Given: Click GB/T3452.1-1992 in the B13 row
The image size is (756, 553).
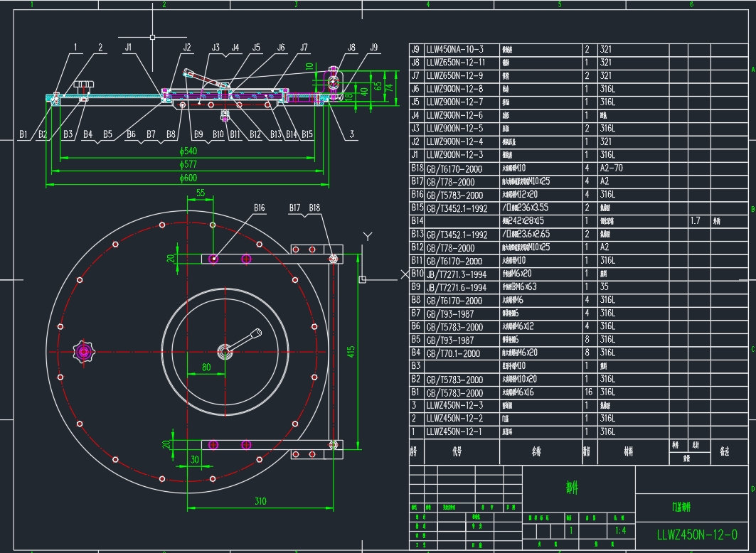Looking at the screenshot, I should click(457, 235).
